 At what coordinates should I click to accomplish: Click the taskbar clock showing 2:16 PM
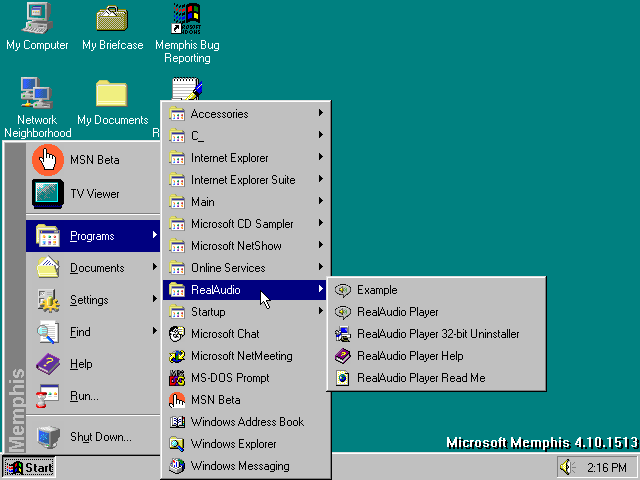click(x=606, y=467)
